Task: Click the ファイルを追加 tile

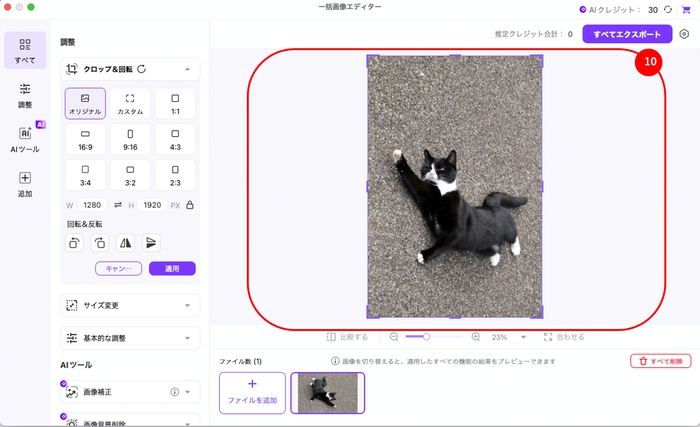Action: pyautogui.click(x=252, y=393)
